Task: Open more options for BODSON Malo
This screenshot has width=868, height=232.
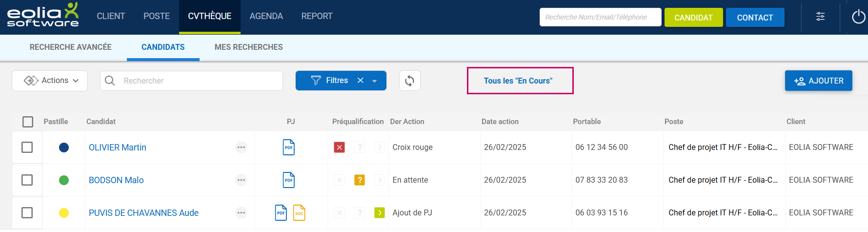Action: (x=241, y=180)
